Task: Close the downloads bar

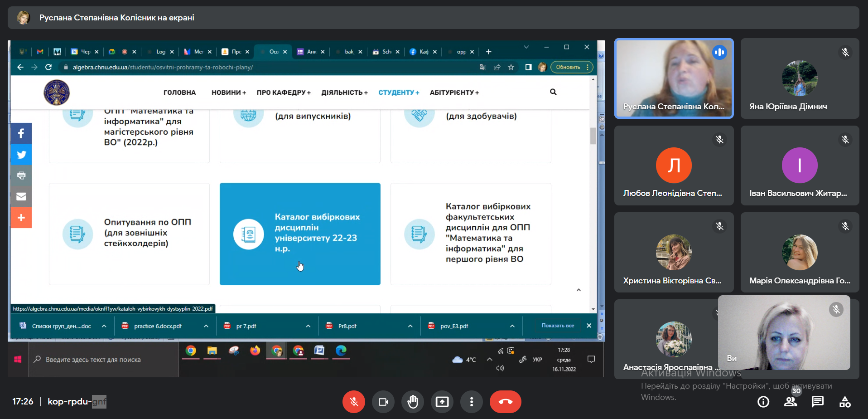Action: [x=589, y=326]
